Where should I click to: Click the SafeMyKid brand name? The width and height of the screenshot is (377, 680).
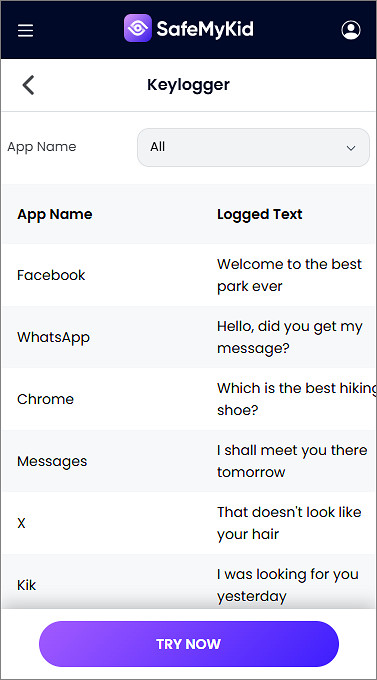[x=205, y=29]
